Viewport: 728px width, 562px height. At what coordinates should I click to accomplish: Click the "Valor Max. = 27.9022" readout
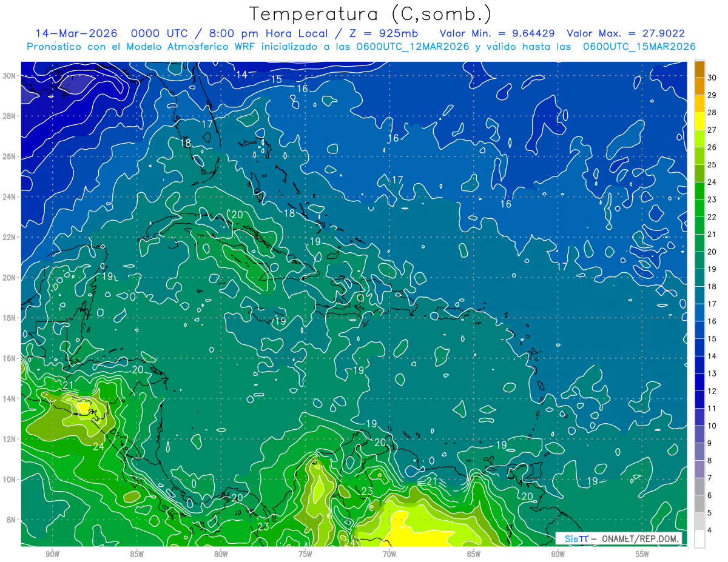pos(625,33)
